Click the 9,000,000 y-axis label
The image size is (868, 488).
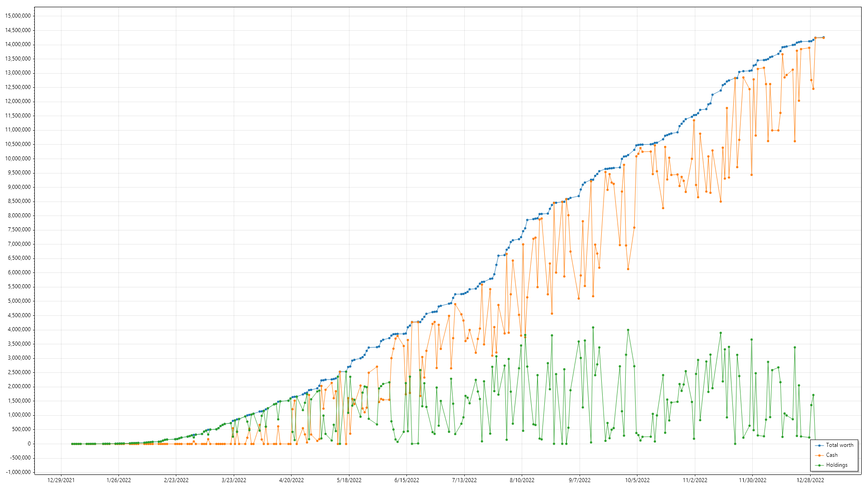click(19, 187)
